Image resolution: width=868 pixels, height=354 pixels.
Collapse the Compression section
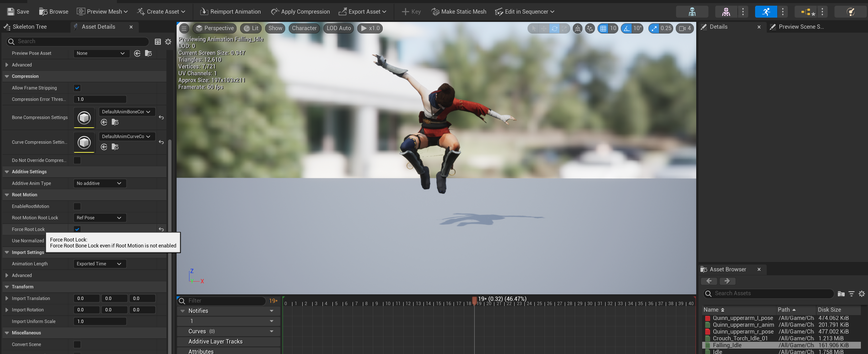7,76
